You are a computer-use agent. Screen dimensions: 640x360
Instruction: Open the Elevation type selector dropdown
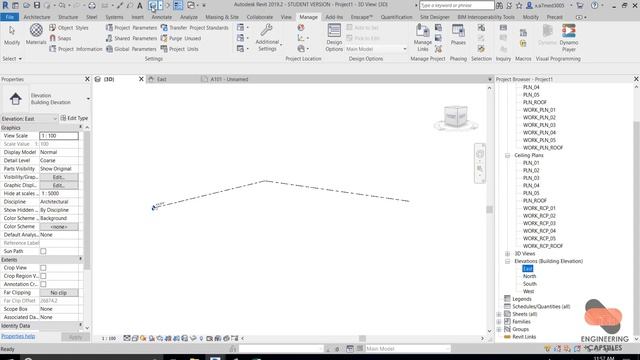[x=88, y=99]
